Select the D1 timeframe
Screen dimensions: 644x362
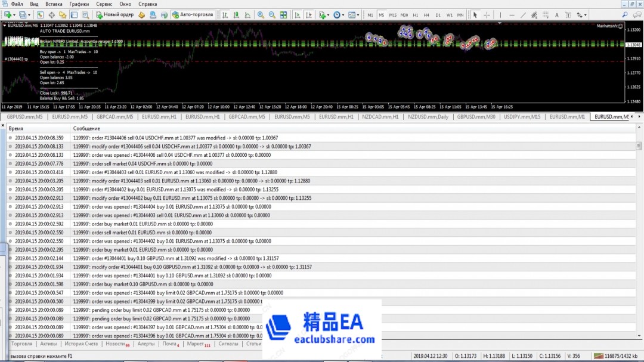point(438,15)
